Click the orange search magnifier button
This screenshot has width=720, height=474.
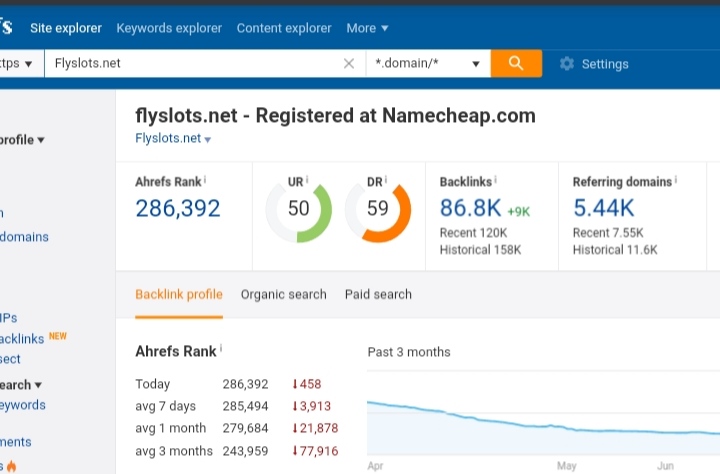point(516,63)
